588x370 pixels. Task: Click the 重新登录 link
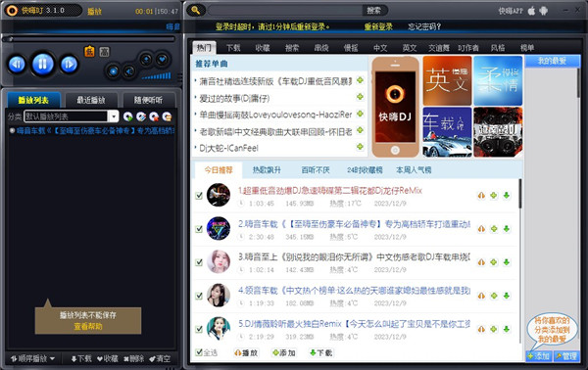378,26
